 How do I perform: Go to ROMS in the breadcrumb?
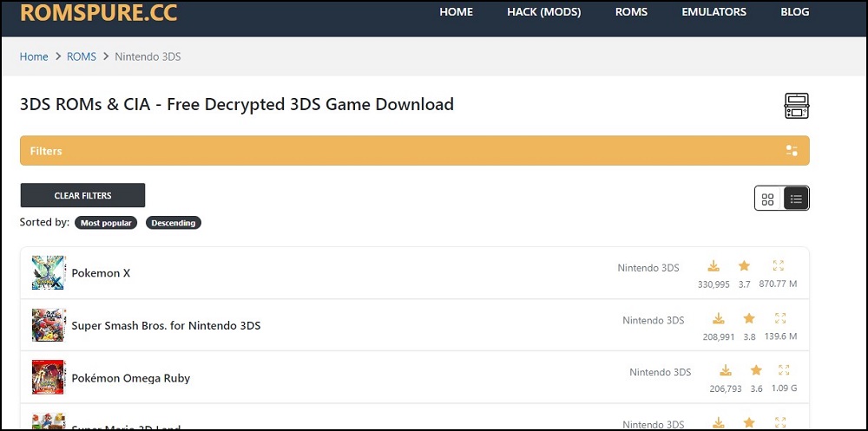(82, 56)
